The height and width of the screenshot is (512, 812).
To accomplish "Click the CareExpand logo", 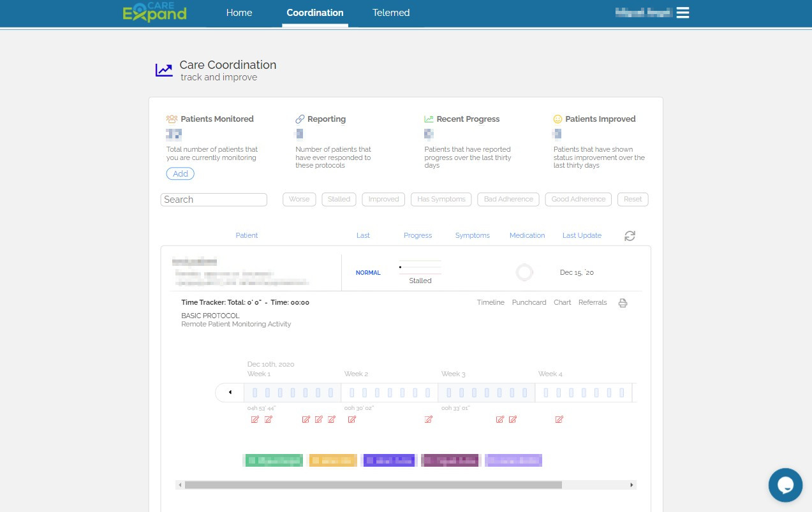I will (154, 13).
